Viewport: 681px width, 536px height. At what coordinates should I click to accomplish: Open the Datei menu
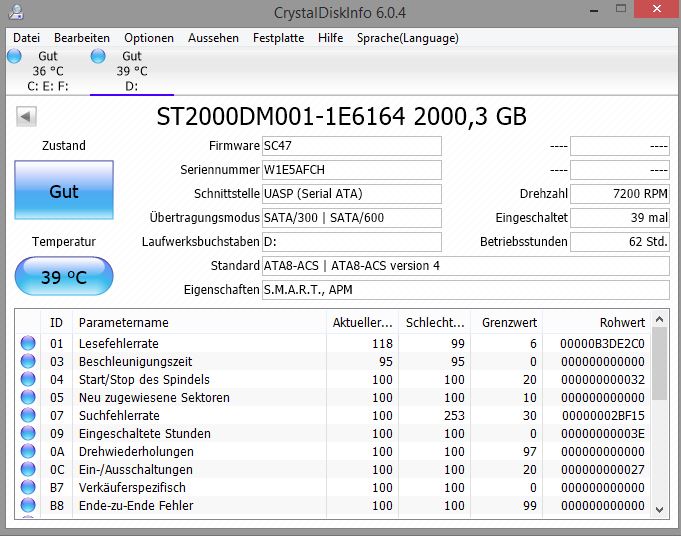(26, 38)
